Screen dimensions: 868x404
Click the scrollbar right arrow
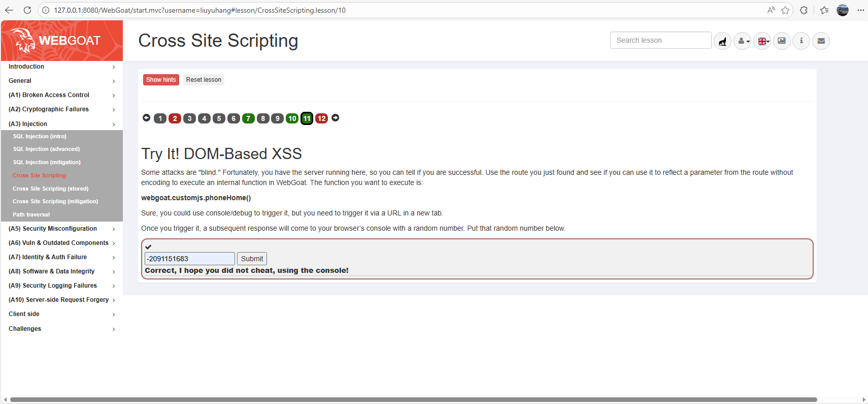864,399
